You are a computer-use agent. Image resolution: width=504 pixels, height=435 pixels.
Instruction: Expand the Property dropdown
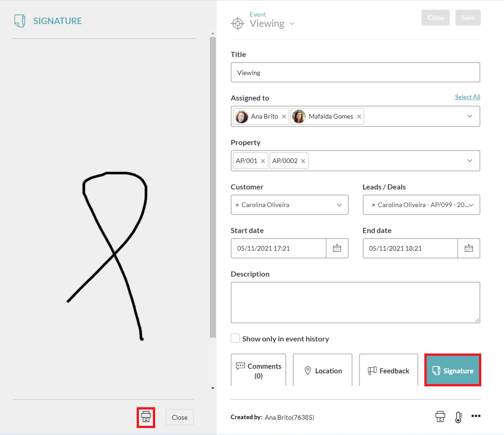click(470, 160)
